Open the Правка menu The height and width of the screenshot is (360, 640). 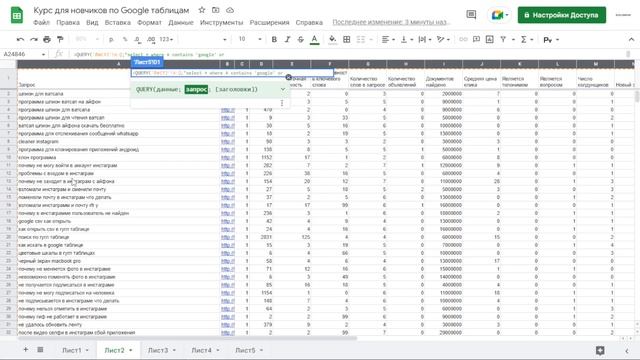(68, 22)
